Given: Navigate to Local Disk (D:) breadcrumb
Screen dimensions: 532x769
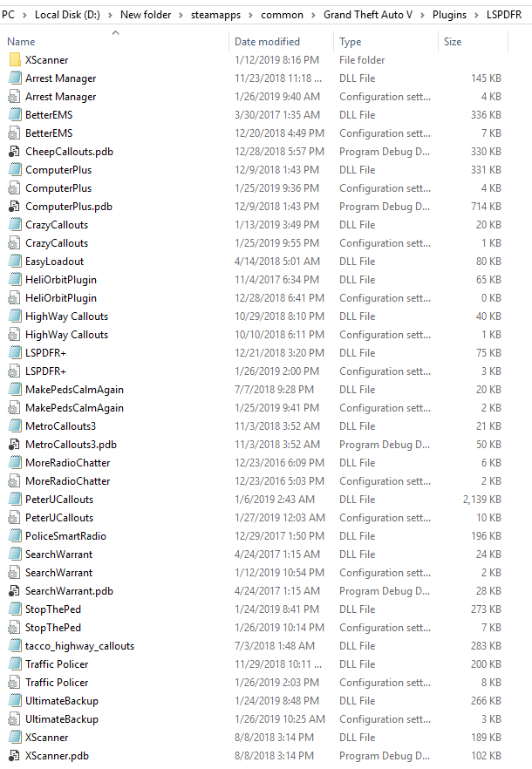Looking at the screenshot, I should click(x=67, y=15).
